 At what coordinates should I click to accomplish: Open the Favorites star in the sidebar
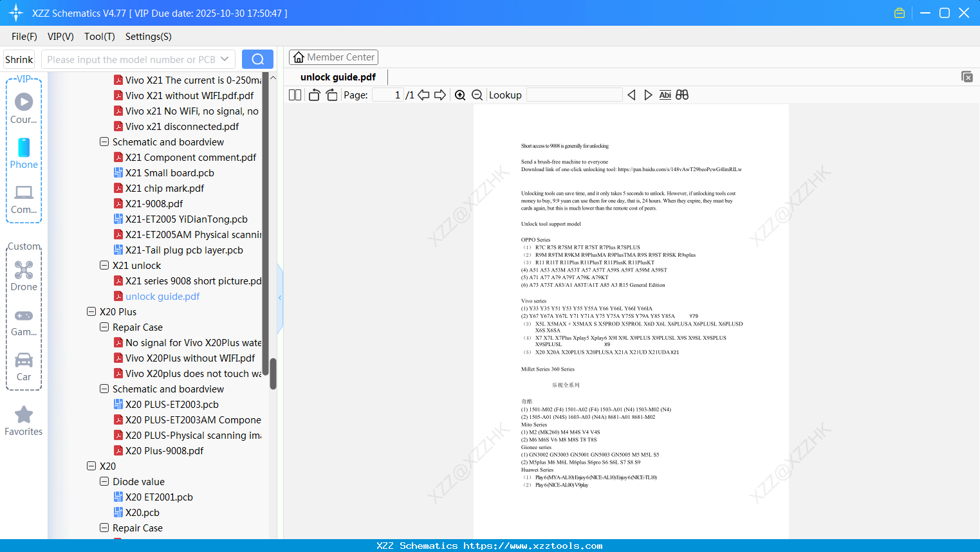tap(24, 421)
